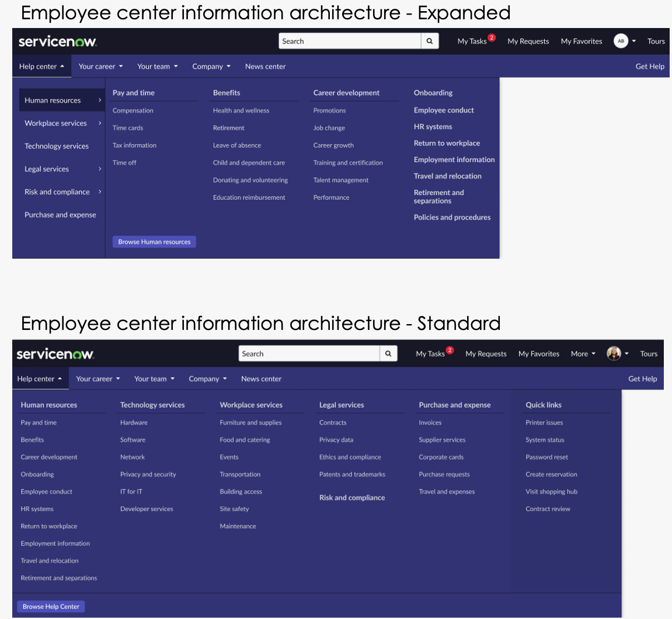672x619 pixels.
Task: Open the Promotions link
Action: (x=329, y=110)
